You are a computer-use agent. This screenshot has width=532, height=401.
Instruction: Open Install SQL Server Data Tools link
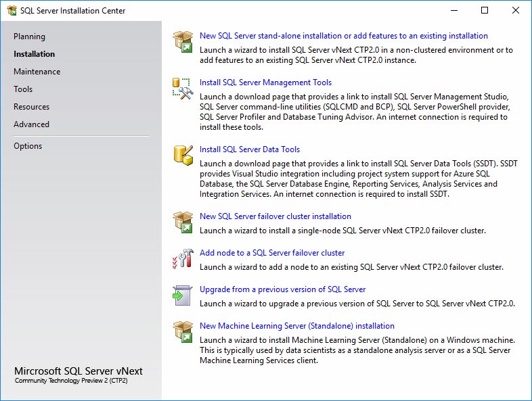pyautogui.click(x=250, y=149)
